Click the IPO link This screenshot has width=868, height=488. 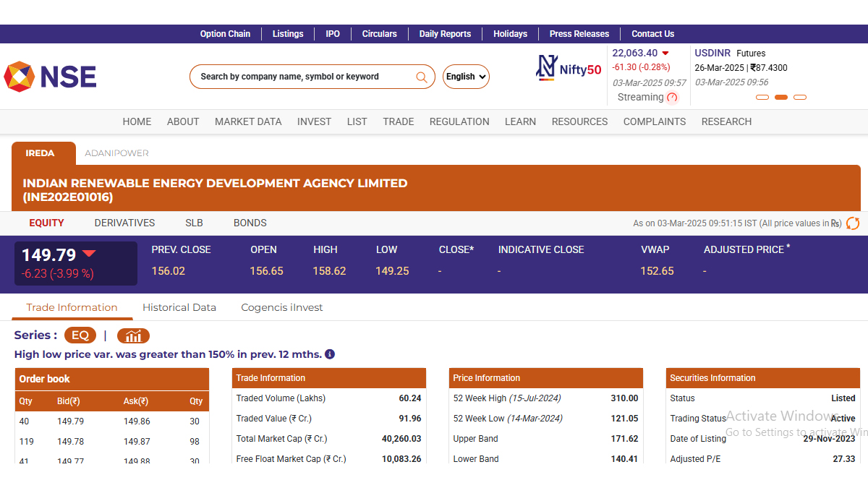tap(333, 34)
